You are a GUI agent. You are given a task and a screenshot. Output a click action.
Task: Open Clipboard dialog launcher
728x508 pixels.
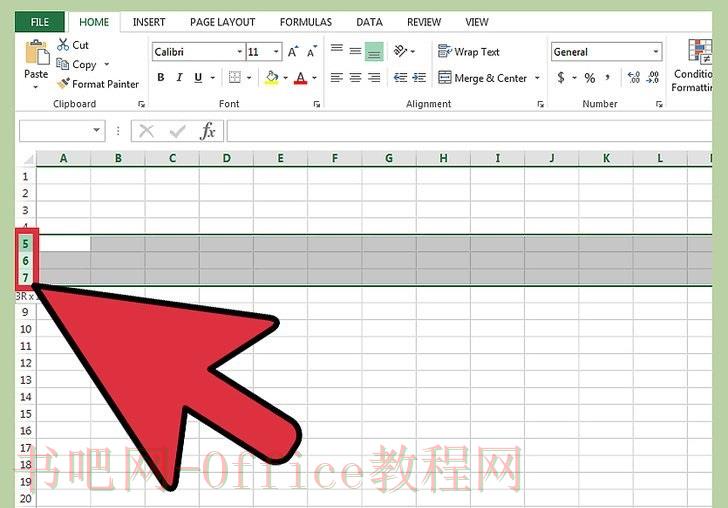pyautogui.click(x=142, y=104)
